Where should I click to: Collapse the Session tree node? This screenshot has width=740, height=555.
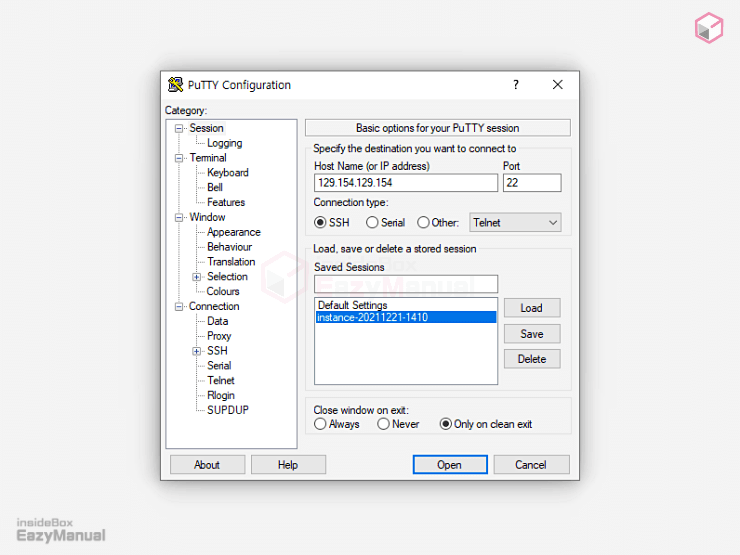pyautogui.click(x=179, y=128)
